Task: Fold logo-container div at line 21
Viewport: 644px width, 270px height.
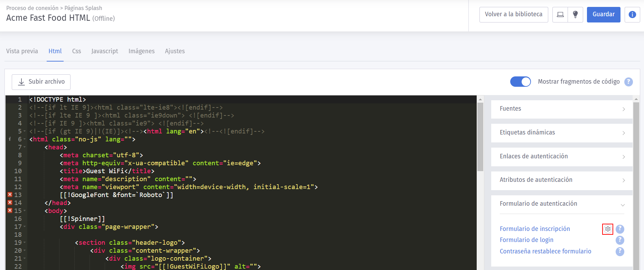Action: tap(25, 259)
